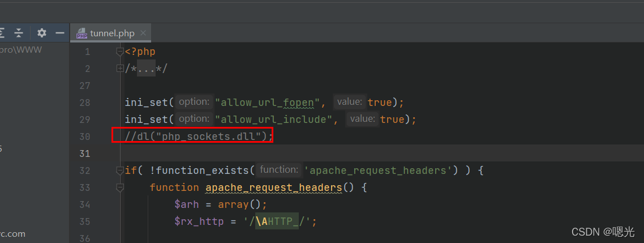Image resolution: width=644 pixels, height=243 pixels.
Task: Collapse the apache_request_headers function
Action: [120, 187]
